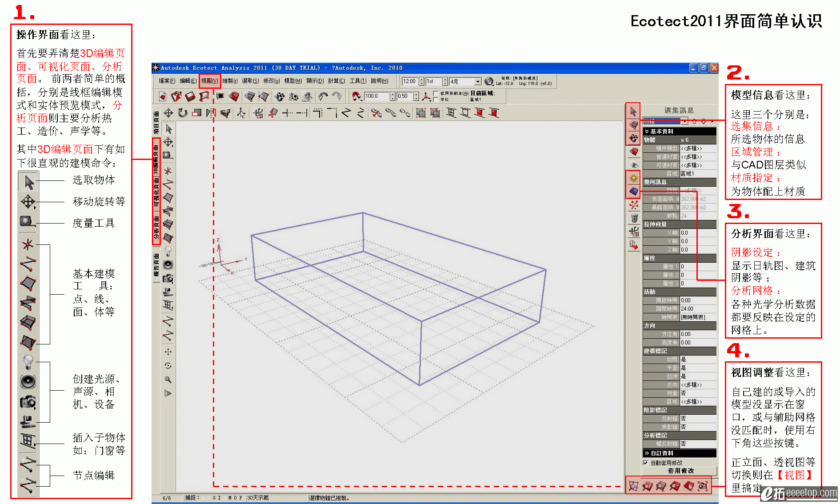This screenshot has height=504, width=840.
Task: Open the 視圖(V) menu
Action: tap(209, 81)
